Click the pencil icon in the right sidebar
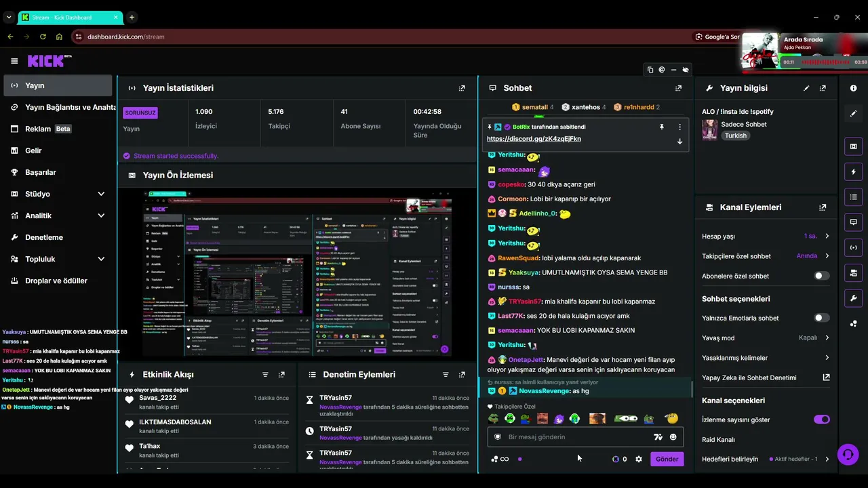This screenshot has width=868, height=488. pyautogui.click(x=853, y=113)
